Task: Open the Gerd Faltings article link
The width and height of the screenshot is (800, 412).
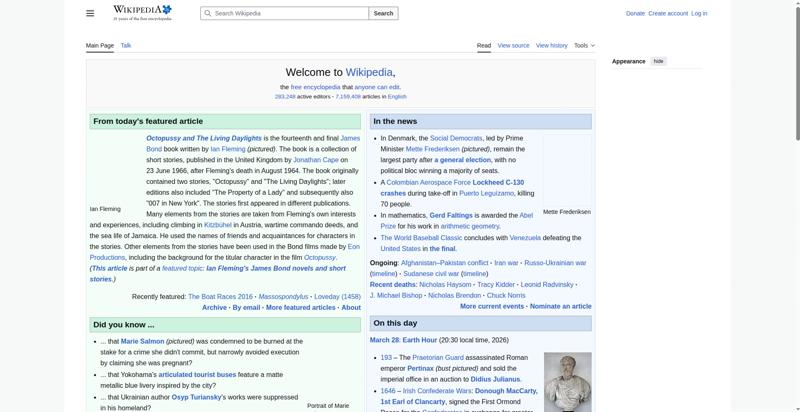Action: point(451,215)
